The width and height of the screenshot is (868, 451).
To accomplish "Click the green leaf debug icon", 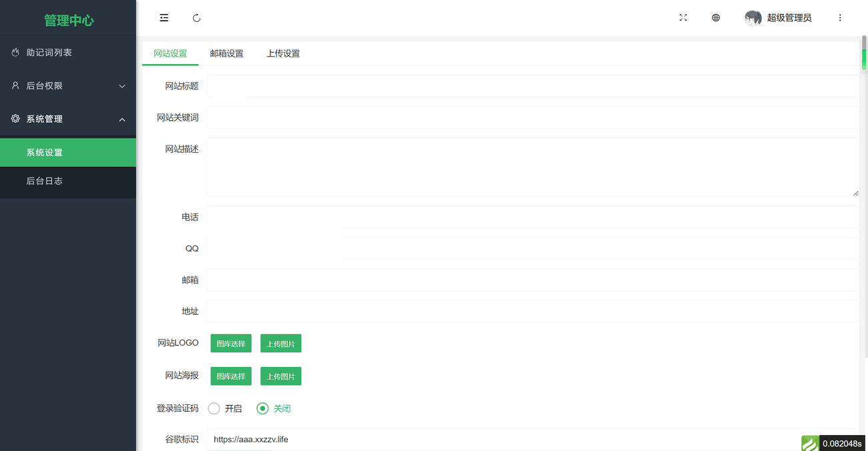I will point(810,443).
